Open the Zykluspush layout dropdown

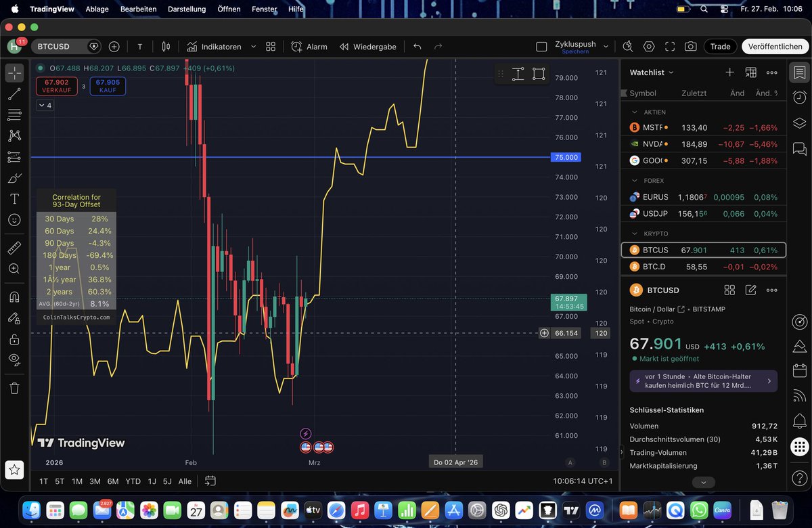[x=606, y=47]
